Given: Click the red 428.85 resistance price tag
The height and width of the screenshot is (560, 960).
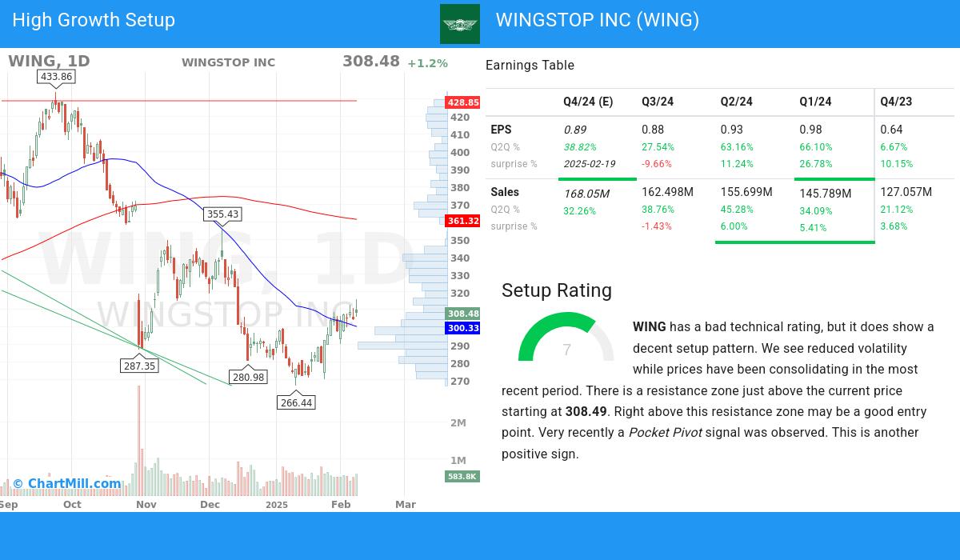Looking at the screenshot, I should tap(463, 102).
